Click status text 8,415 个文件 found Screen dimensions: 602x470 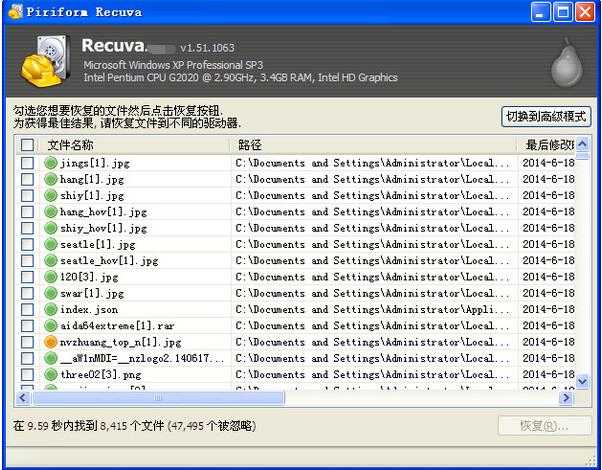pos(132,425)
